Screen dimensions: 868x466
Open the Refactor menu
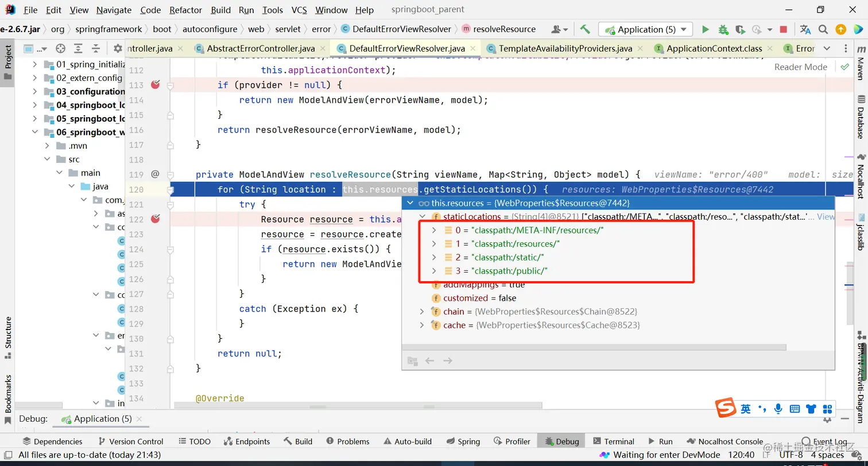point(185,10)
